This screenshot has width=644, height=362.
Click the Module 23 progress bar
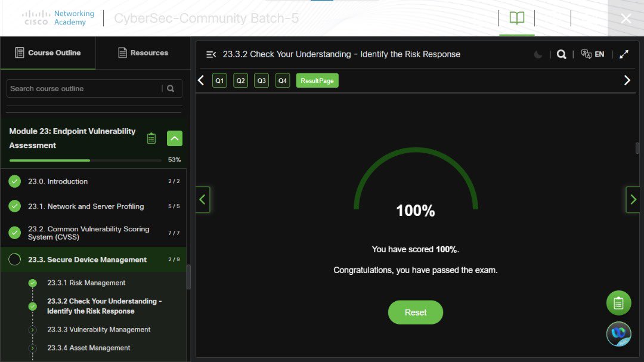click(x=85, y=160)
